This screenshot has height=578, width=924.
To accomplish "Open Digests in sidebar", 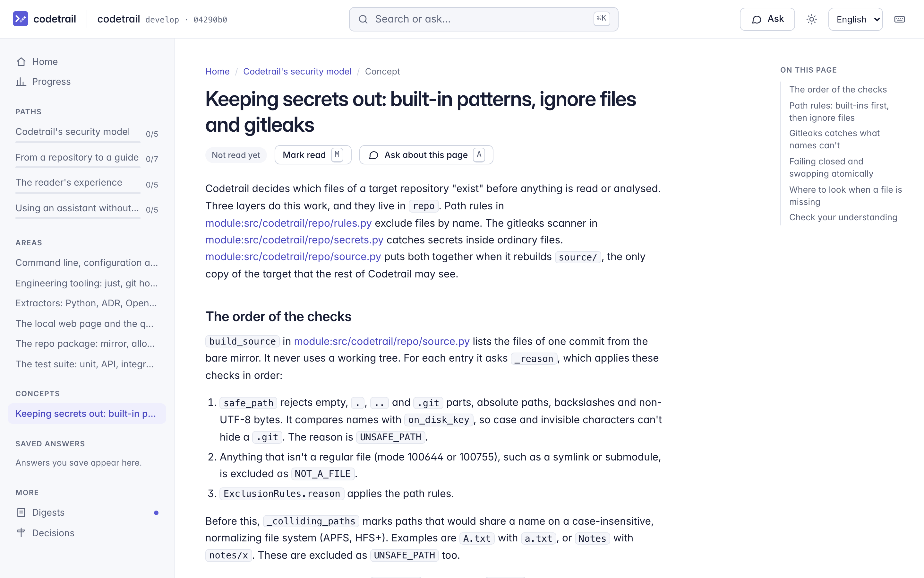I will click(87, 512).
